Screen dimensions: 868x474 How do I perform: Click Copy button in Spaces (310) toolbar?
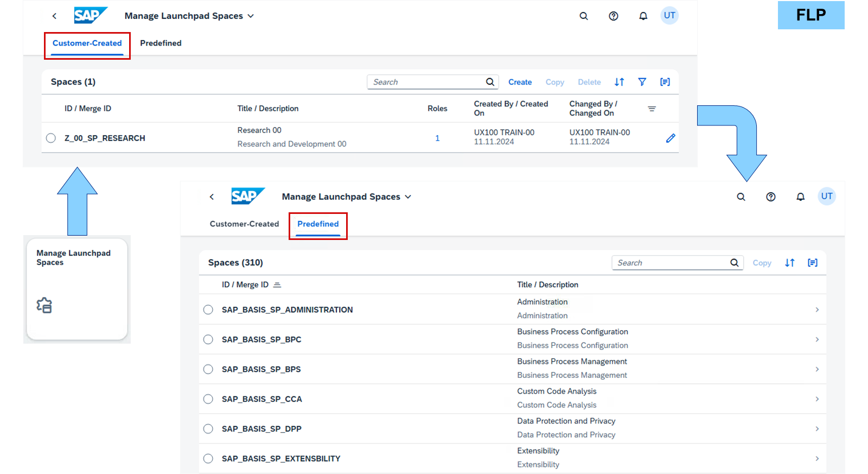pyautogui.click(x=762, y=263)
